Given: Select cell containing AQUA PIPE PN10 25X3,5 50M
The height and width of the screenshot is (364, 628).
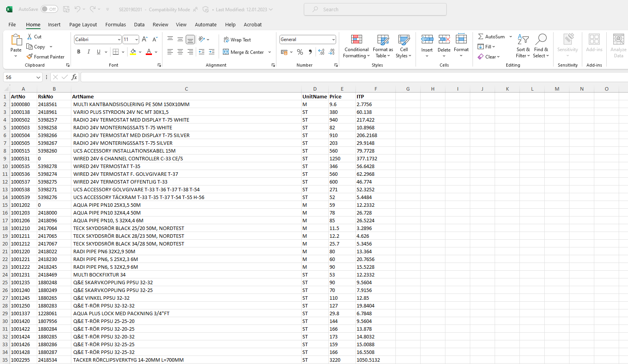Looking at the screenshot, I should coord(186,205).
